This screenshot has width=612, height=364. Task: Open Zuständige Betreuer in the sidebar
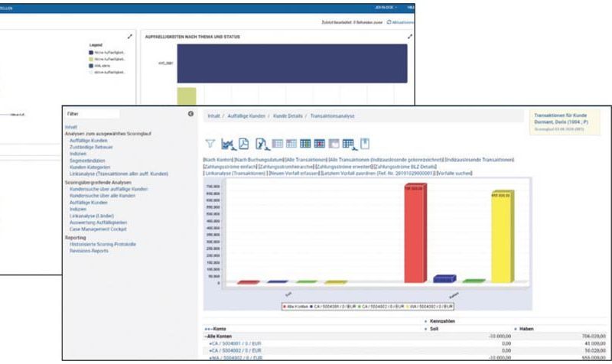click(91, 147)
